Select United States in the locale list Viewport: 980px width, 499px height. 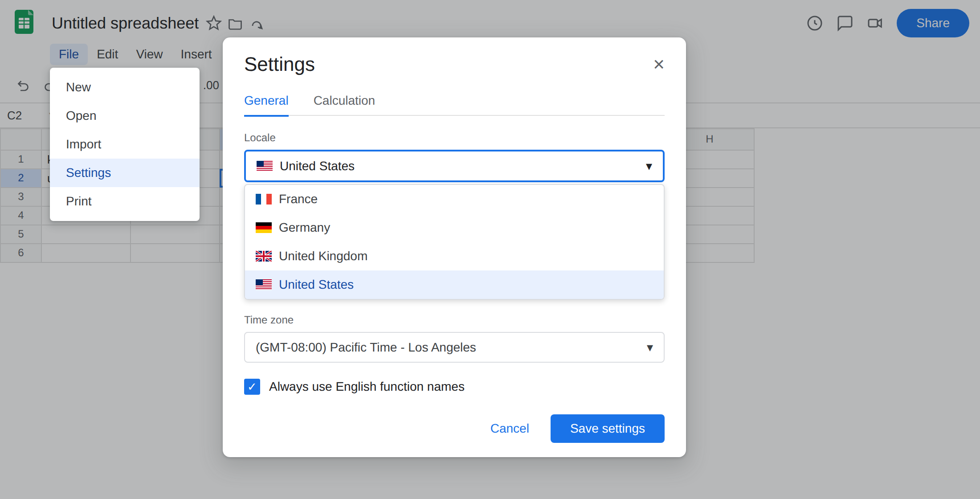[x=454, y=285]
